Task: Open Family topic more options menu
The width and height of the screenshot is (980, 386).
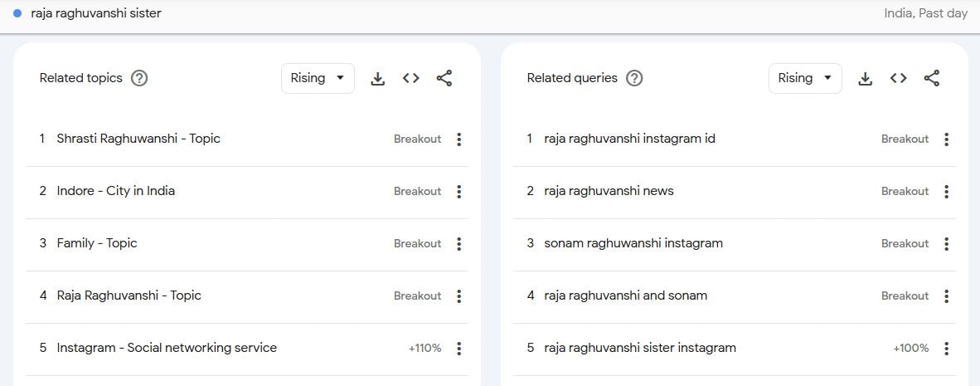Action: tap(458, 244)
